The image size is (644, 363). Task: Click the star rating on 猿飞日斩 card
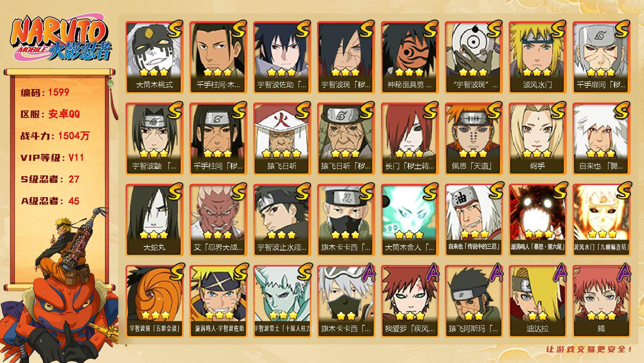point(282,153)
